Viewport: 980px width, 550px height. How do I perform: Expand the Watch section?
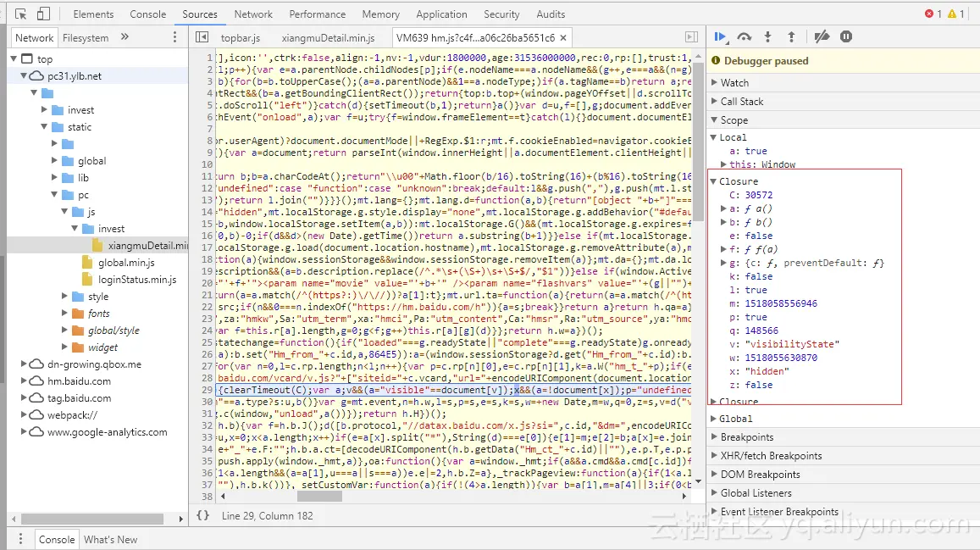715,82
